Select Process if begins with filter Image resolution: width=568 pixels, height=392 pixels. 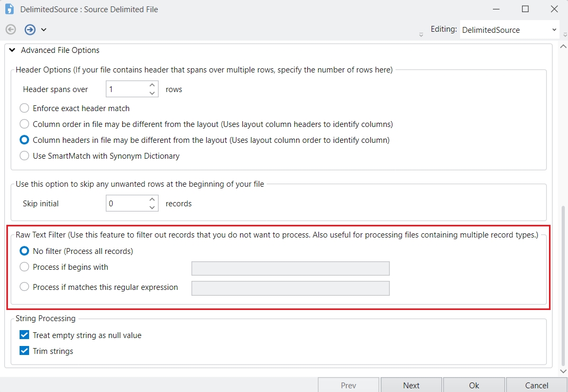24,267
